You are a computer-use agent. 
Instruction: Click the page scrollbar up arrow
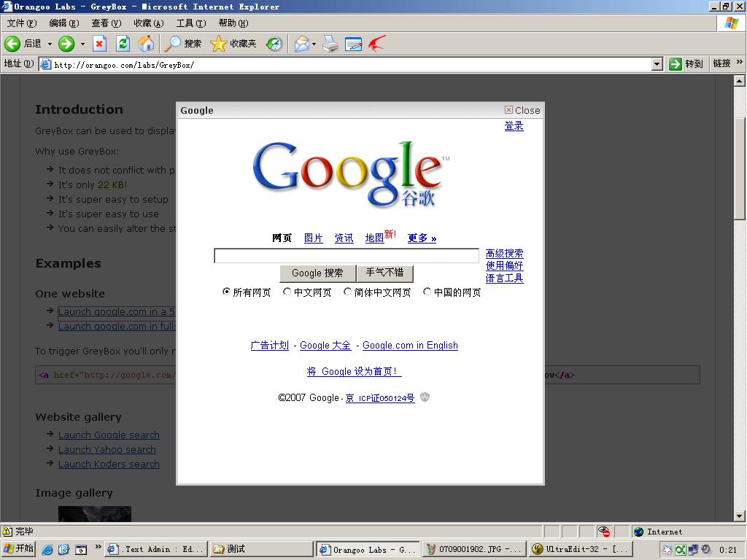tap(740, 81)
